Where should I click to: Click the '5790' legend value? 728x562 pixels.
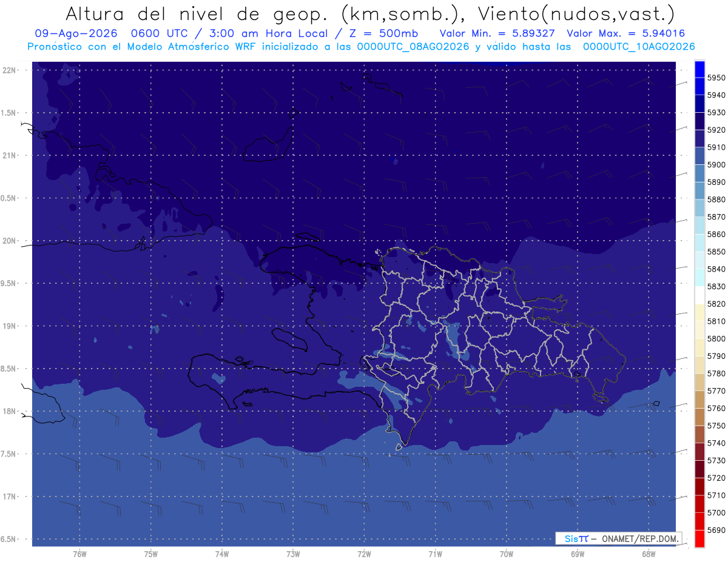point(716,356)
